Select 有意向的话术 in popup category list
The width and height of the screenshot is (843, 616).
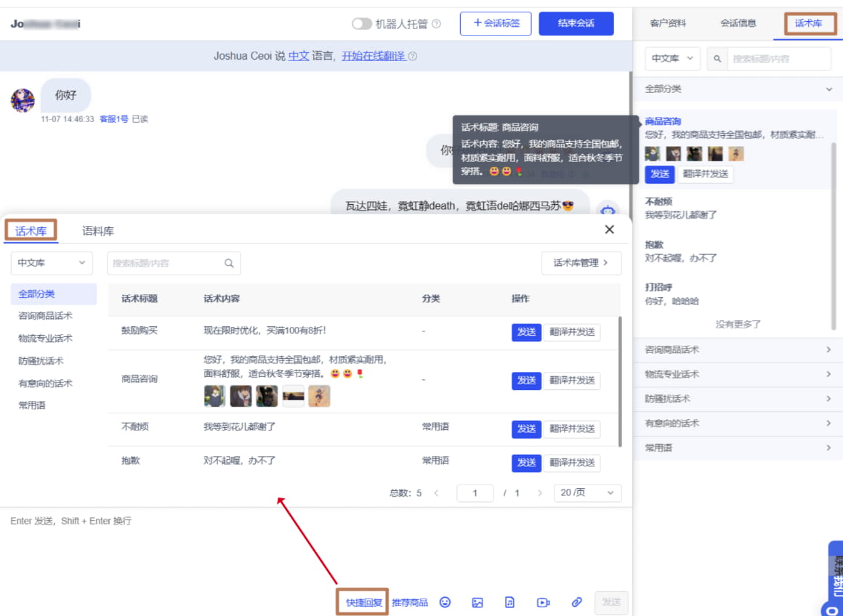45,384
